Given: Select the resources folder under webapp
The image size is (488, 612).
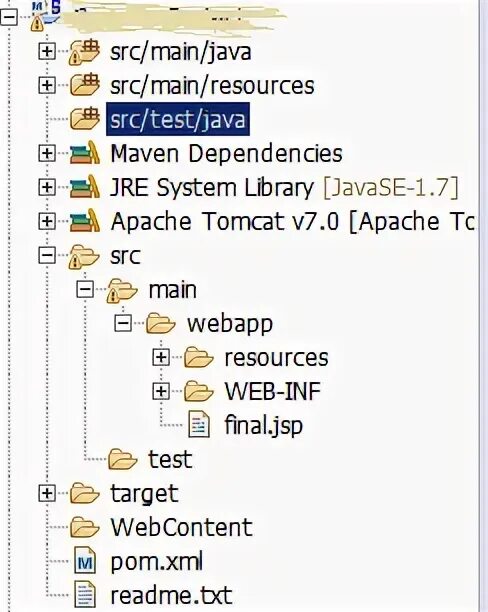Looking at the screenshot, I should tap(276, 358).
